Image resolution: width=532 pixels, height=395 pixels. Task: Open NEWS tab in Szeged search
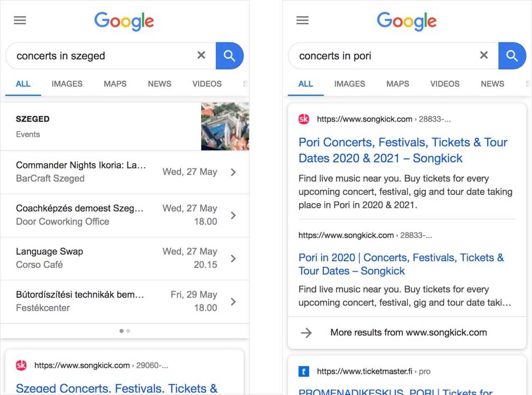pyautogui.click(x=160, y=84)
